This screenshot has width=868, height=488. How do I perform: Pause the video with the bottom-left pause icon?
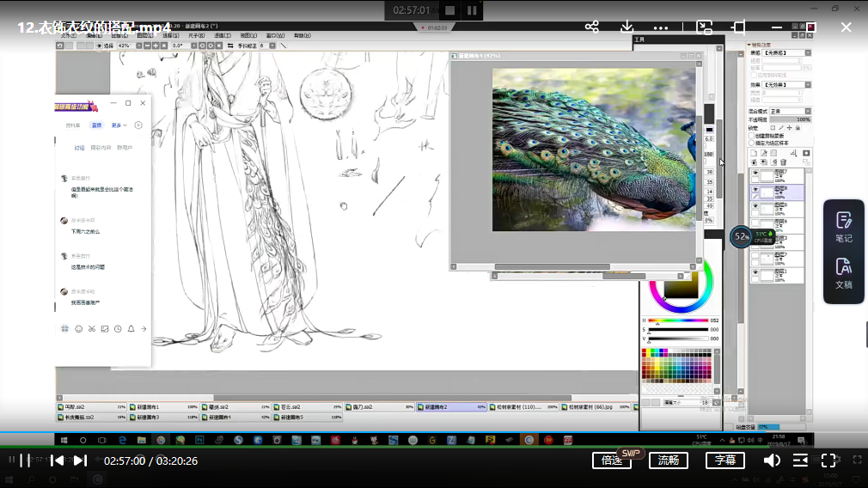coord(25,461)
